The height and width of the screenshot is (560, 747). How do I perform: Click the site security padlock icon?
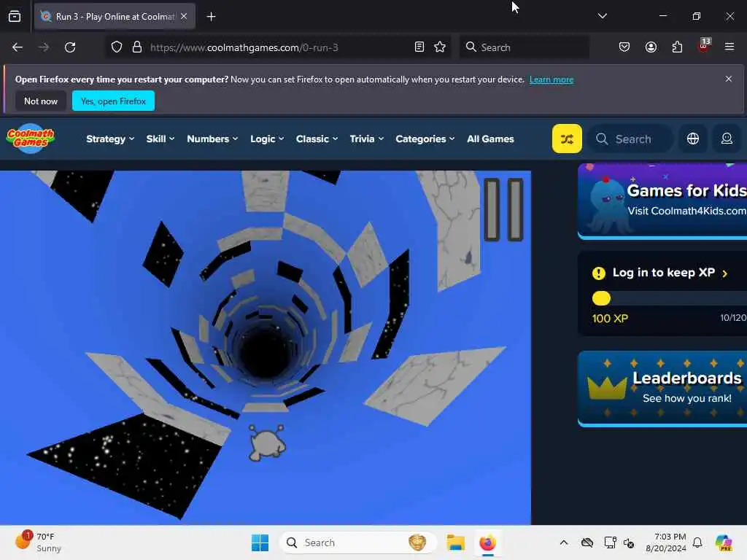(x=137, y=47)
